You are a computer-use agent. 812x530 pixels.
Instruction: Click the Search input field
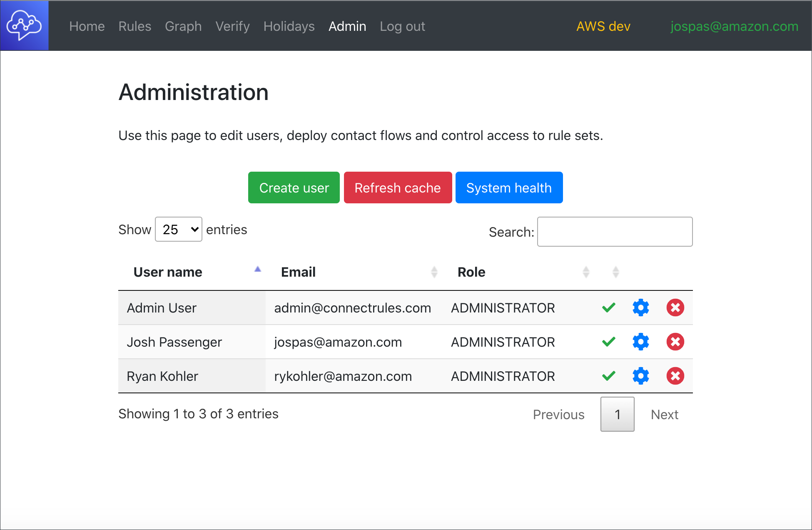pos(615,232)
